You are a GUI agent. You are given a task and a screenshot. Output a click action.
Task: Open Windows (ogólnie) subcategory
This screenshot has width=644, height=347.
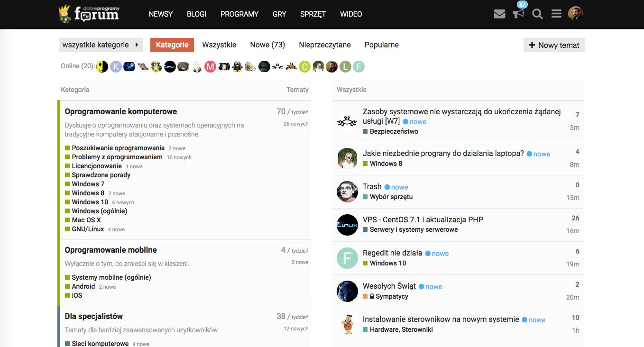pos(100,211)
